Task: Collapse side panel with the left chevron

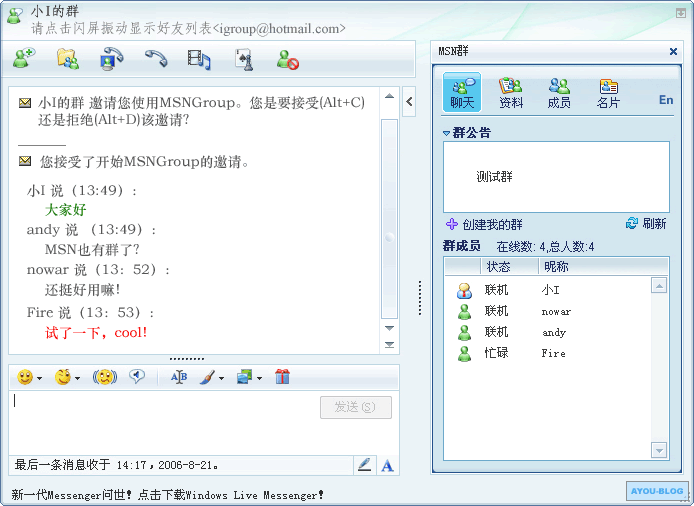Action: coord(409,102)
